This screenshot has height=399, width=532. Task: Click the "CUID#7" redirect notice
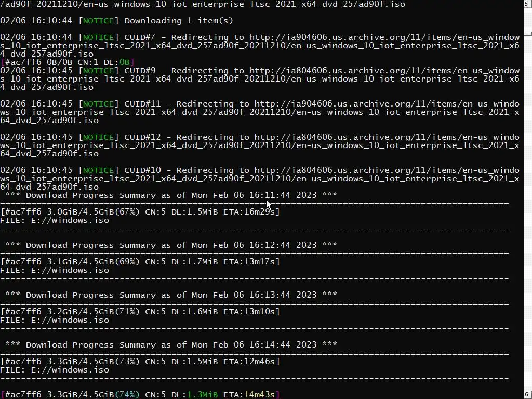click(260, 46)
